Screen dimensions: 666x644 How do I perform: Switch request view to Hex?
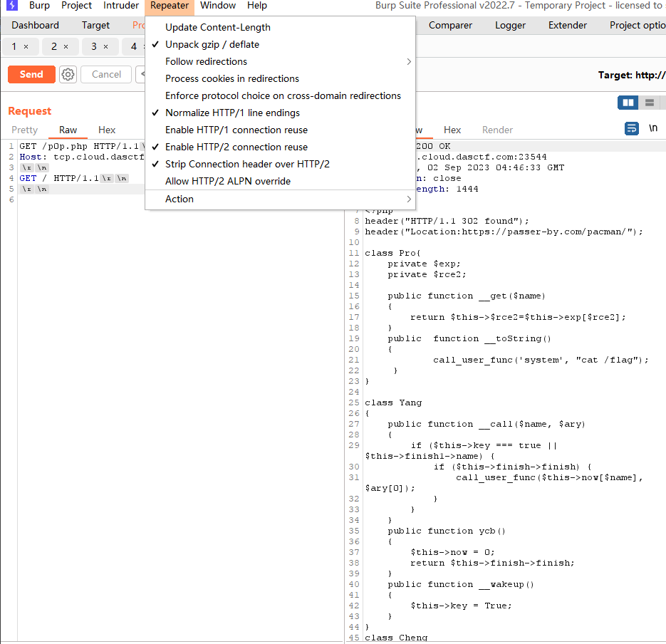click(107, 130)
